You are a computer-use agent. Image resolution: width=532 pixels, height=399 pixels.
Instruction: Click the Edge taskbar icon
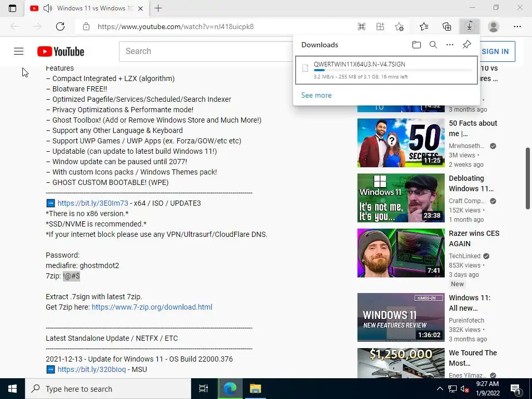[x=230, y=389]
